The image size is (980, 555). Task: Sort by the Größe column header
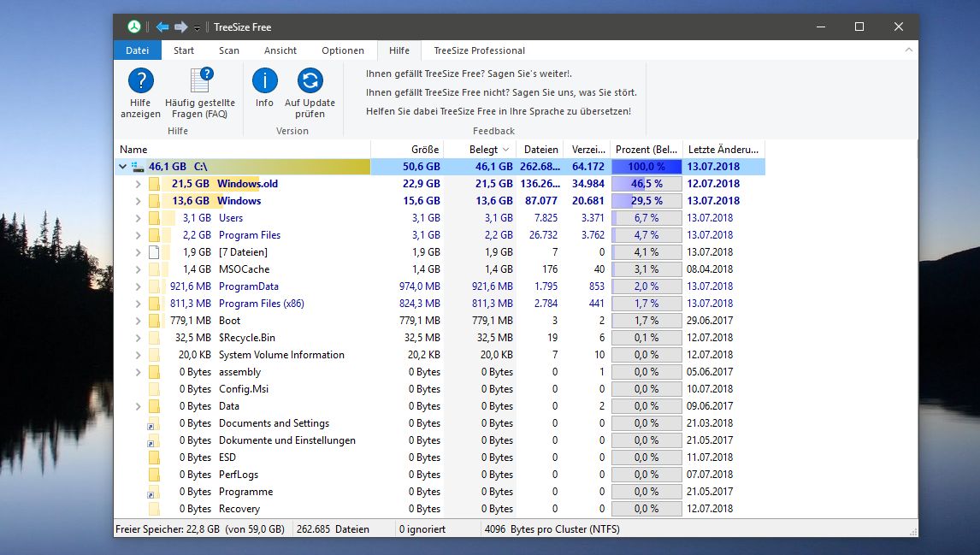coord(408,150)
